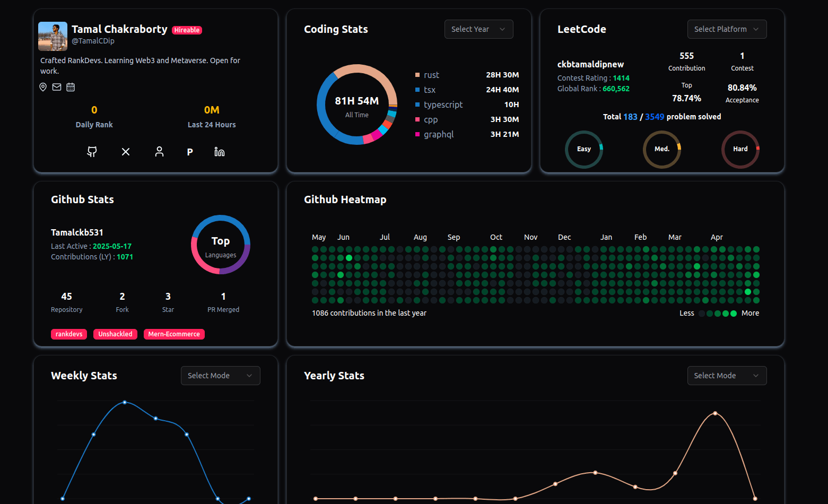
Task: Click the 45 Repository count
Action: point(67,302)
